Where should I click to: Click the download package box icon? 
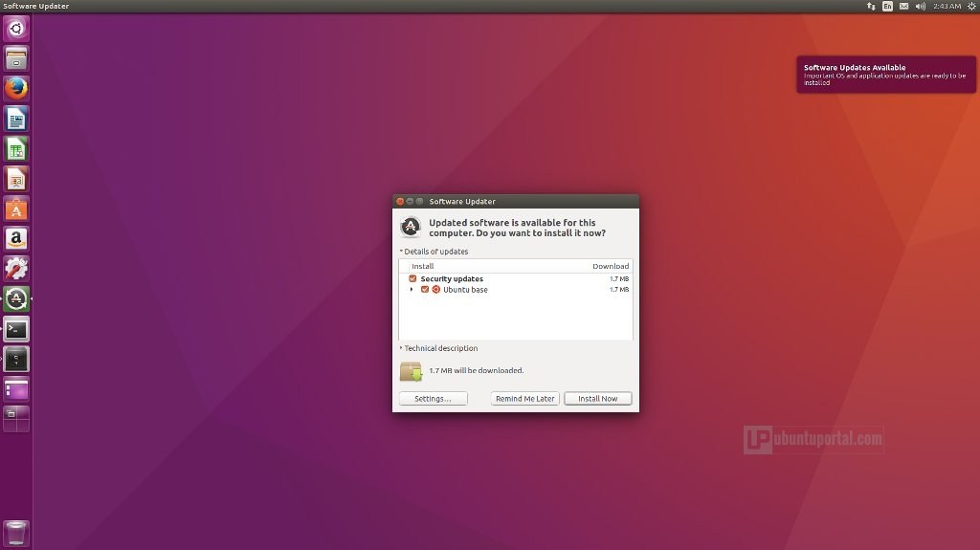[x=412, y=371]
